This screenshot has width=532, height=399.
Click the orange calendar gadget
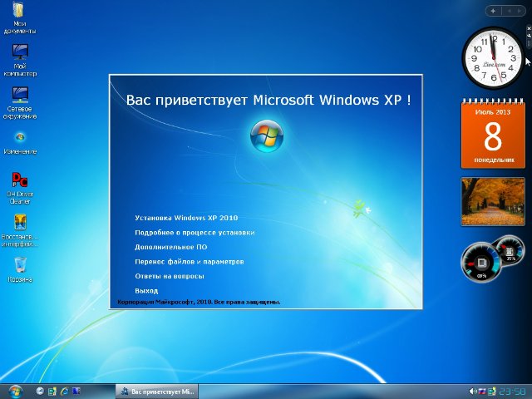pyautogui.click(x=493, y=133)
